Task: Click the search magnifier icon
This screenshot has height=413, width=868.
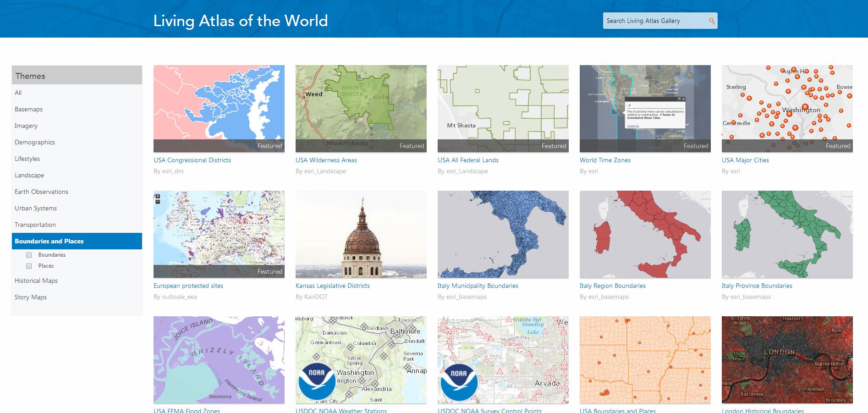Action: click(x=712, y=21)
